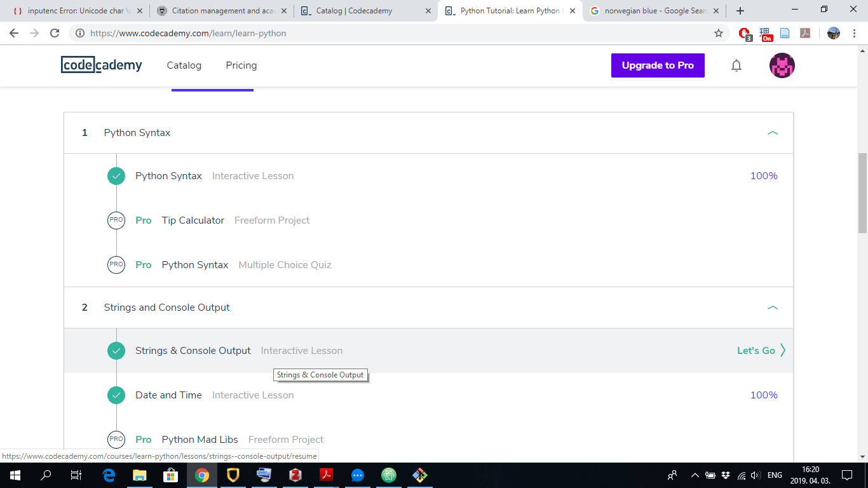Collapse the Python Syntax section chevron
The image size is (868, 488).
[x=773, y=133]
